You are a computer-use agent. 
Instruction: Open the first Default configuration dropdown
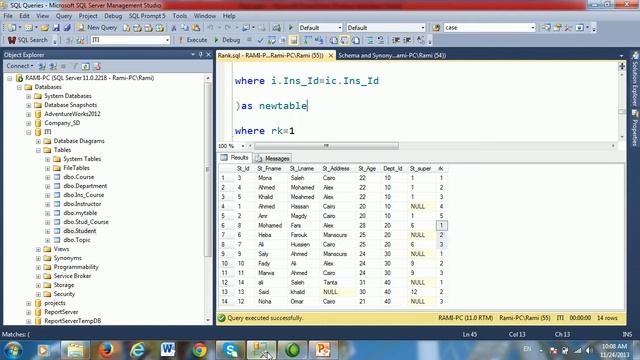pyautogui.click(x=340, y=28)
